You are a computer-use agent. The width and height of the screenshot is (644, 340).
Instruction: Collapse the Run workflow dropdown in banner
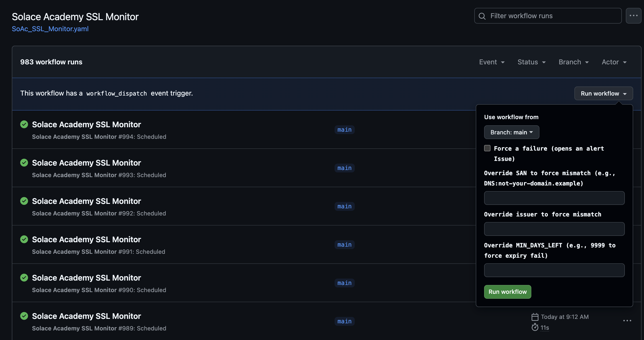click(603, 94)
